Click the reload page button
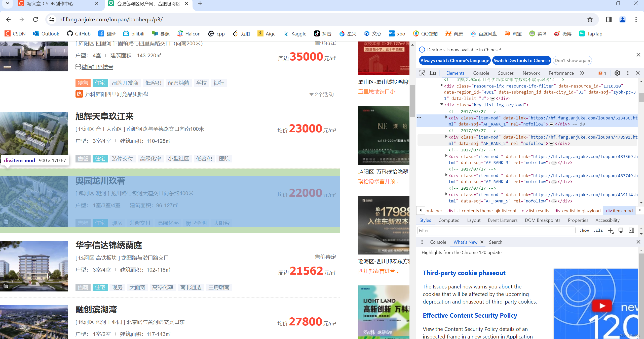The height and width of the screenshot is (339, 644). [35, 20]
